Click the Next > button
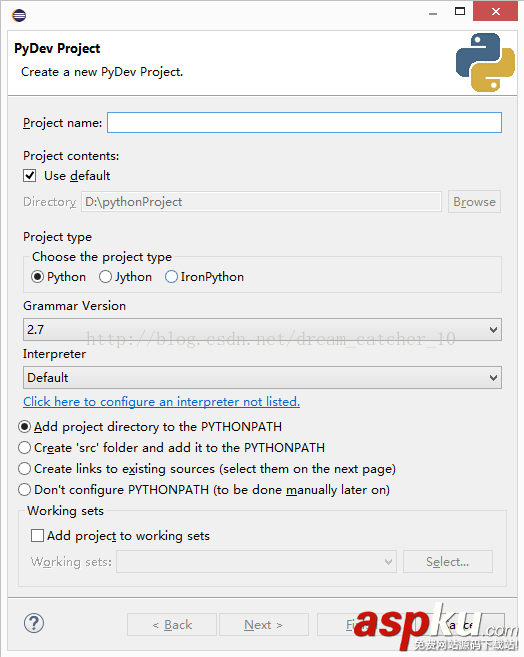 point(263,625)
